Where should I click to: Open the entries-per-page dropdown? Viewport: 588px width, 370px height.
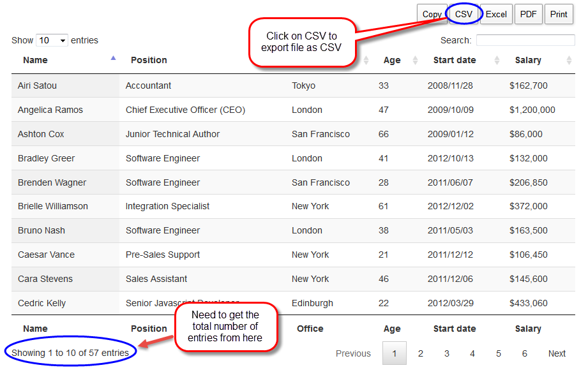coord(52,40)
